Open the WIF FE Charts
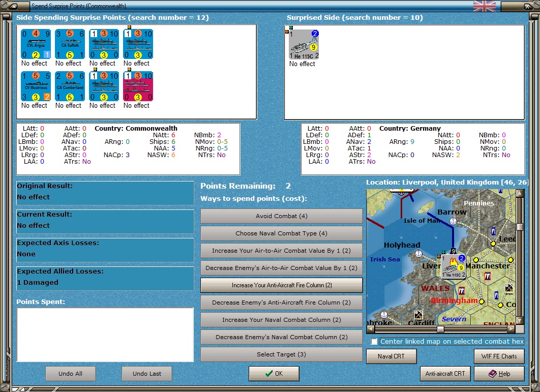The height and width of the screenshot is (392, 540). 499,356
